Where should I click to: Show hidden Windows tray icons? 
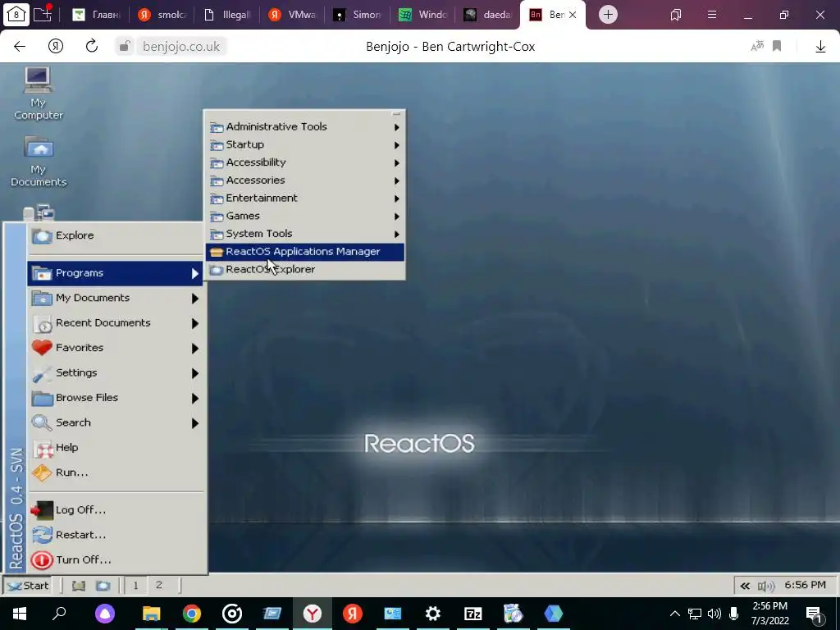click(x=675, y=614)
